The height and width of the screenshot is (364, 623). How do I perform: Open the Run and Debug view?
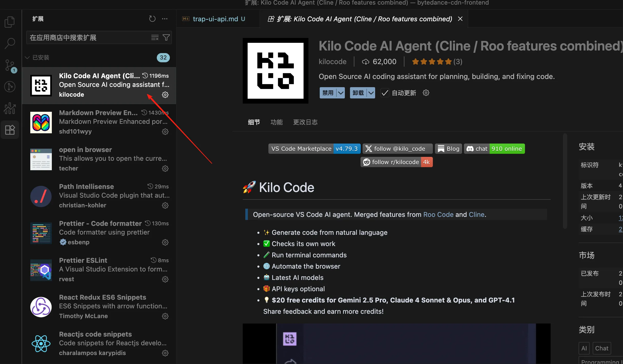(x=10, y=87)
